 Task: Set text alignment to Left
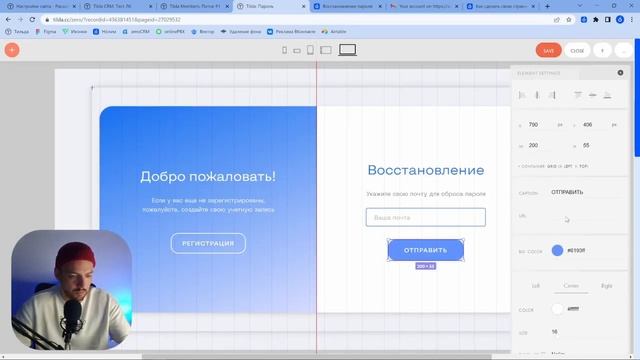(x=536, y=286)
